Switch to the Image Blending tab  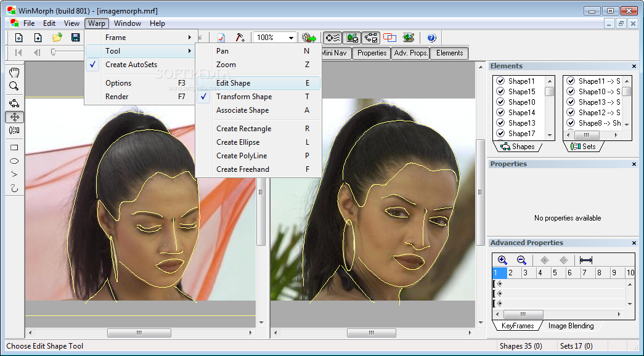point(571,326)
